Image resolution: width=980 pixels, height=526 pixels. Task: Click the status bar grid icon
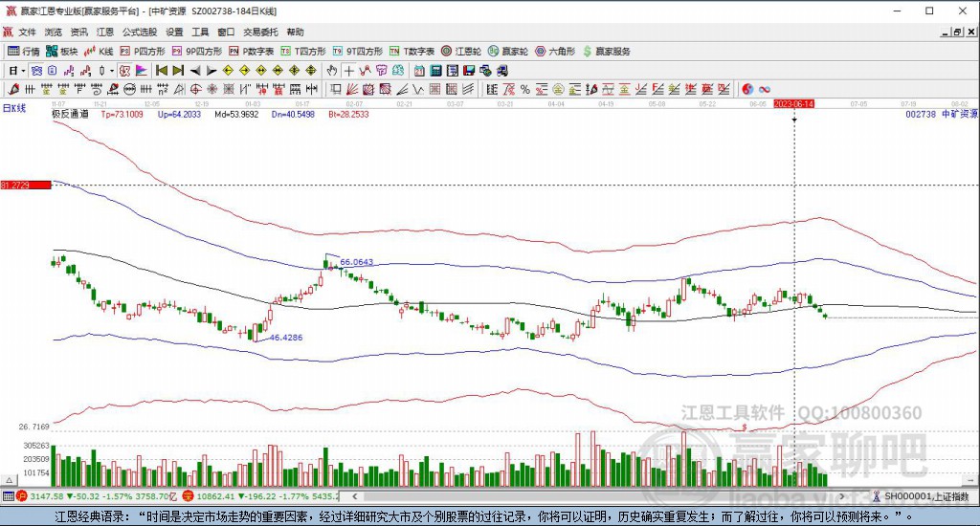point(8,496)
